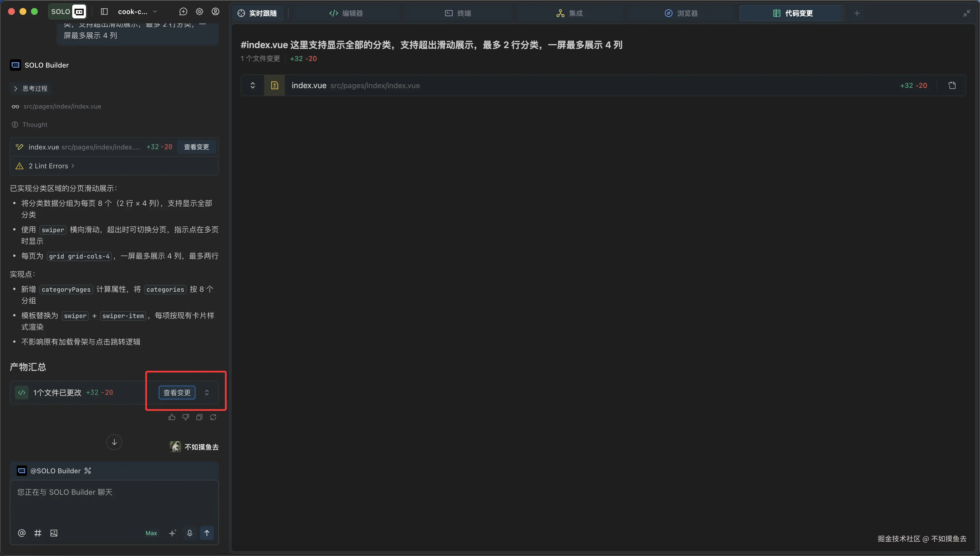Image resolution: width=980 pixels, height=556 pixels.
Task: Open the cook-c... project dropdown
Action: click(x=137, y=12)
